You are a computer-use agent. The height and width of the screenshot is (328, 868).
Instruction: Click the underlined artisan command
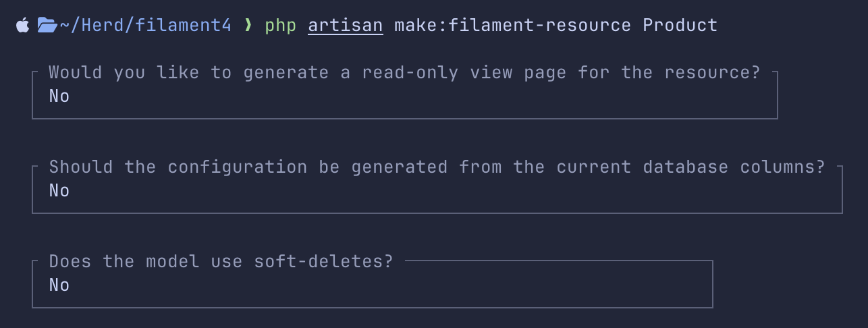346,26
